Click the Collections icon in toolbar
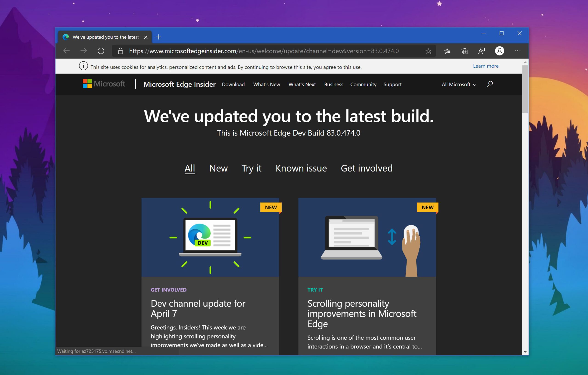Image resolution: width=588 pixels, height=375 pixels. [464, 51]
